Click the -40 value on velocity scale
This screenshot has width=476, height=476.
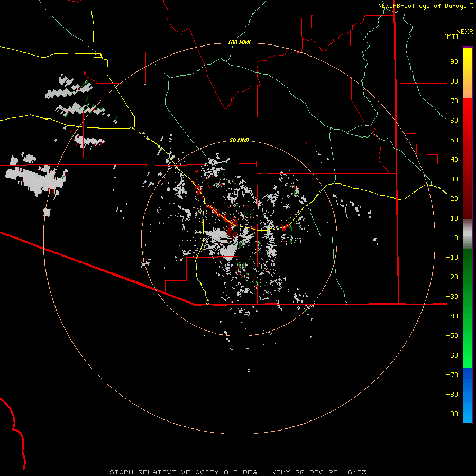coord(452,316)
